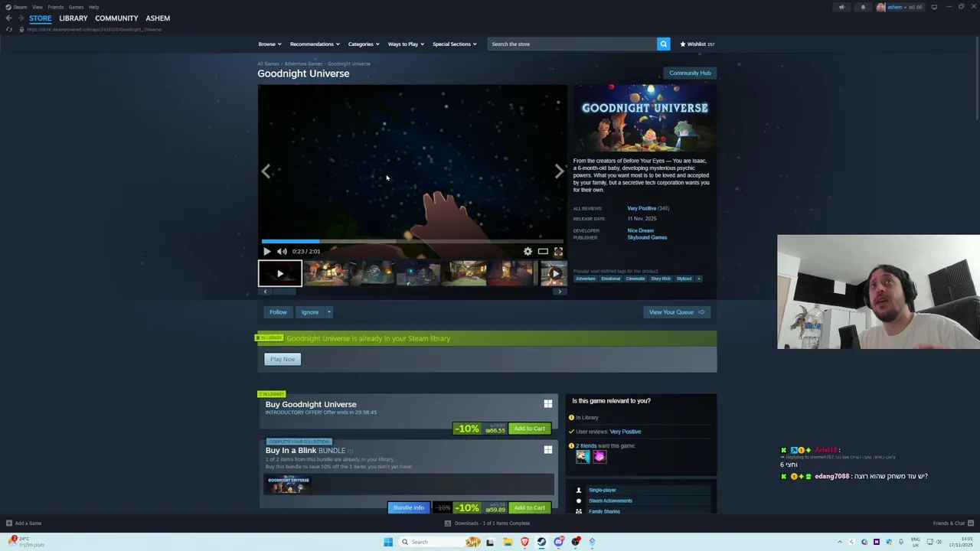Click the store search magnifier button
Viewport: 980px width, 551px height.
(663, 44)
